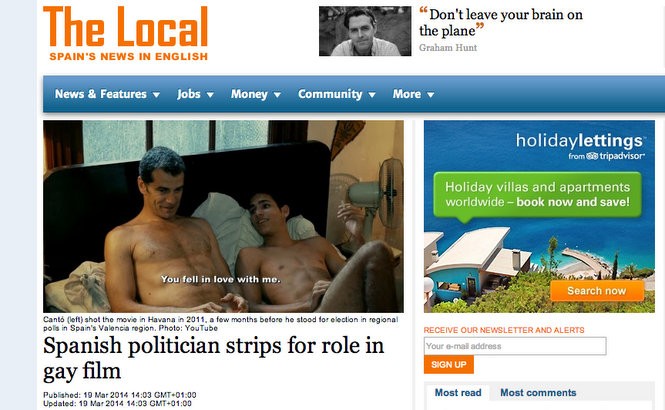Click the green Holiday villas speech bubble
The image size is (665, 410).
click(x=537, y=195)
